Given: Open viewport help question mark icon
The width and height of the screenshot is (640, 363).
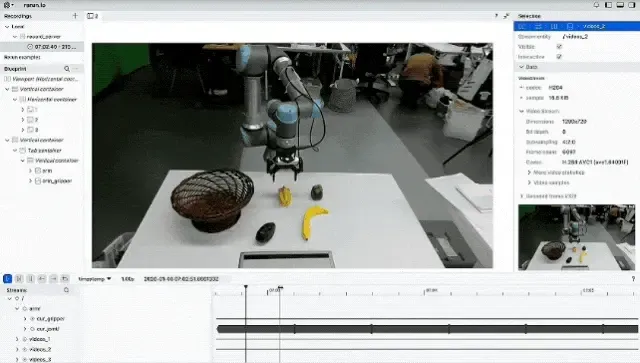Looking at the screenshot, I should [x=496, y=16].
